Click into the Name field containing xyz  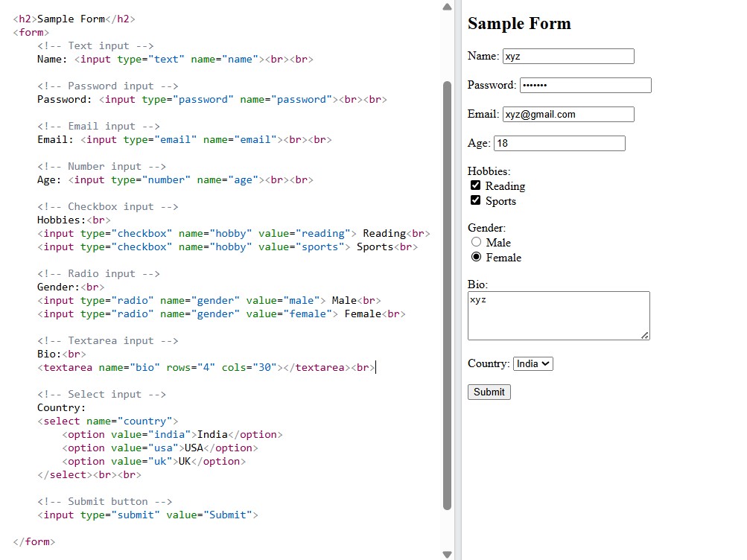[x=568, y=56]
